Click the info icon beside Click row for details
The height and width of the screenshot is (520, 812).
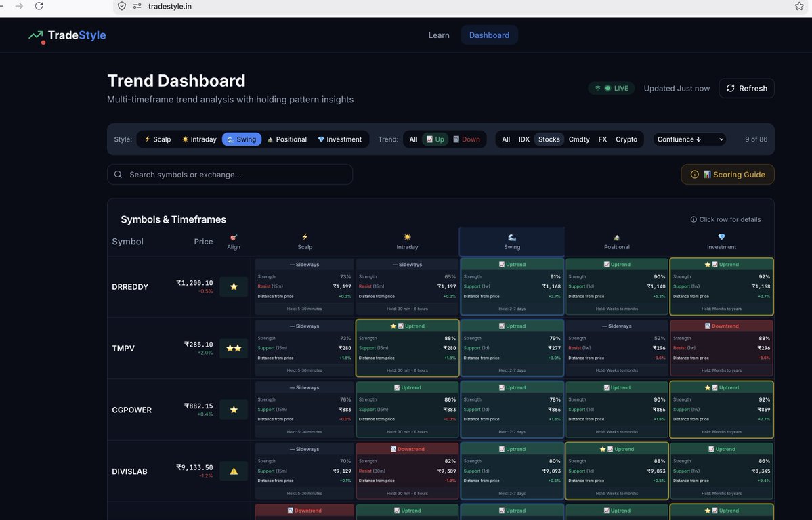tap(693, 219)
